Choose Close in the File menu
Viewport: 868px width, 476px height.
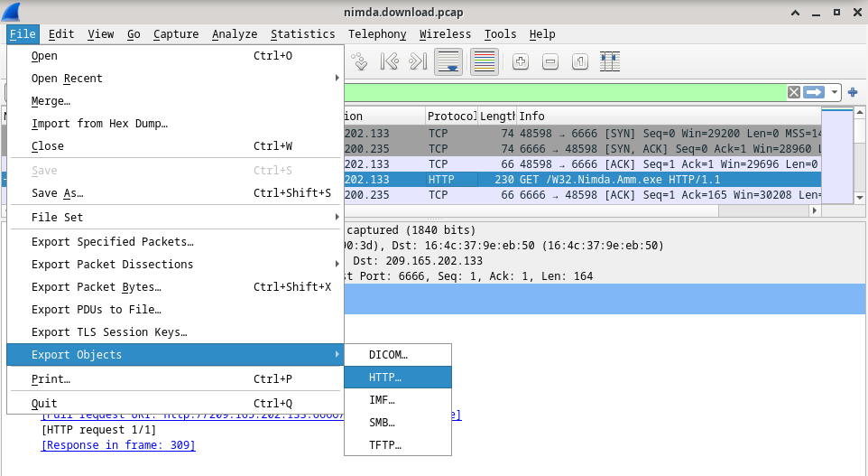175,146
